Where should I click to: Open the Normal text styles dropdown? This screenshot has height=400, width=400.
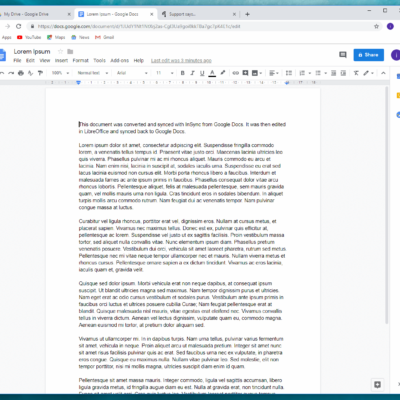(93, 73)
